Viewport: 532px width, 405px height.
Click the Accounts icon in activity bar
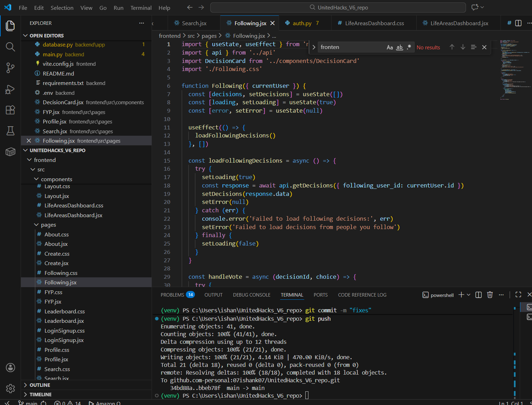point(10,368)
